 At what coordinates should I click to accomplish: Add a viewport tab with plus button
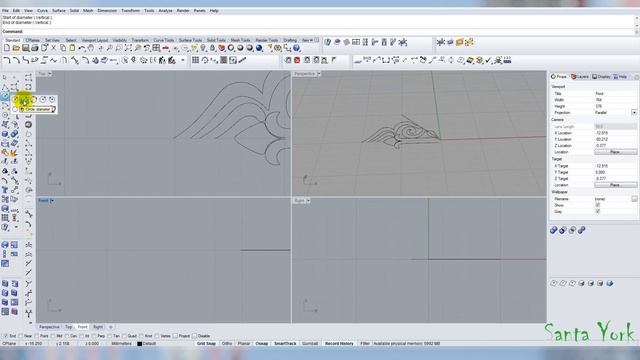110,327
